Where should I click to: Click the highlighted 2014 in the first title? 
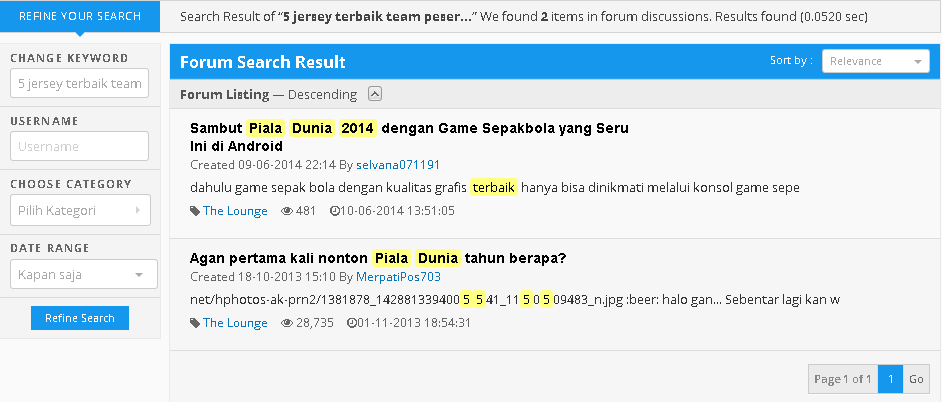[357, 128]
